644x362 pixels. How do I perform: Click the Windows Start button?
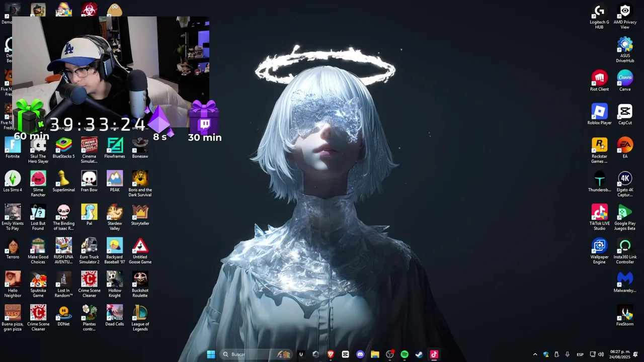[x=211, y=354]
